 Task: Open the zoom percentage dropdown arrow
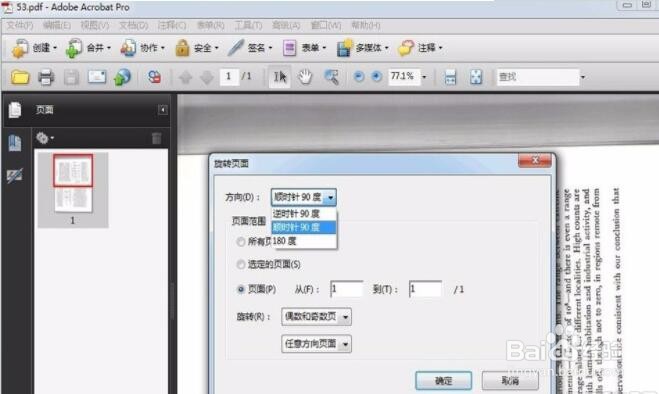(424, 77)
